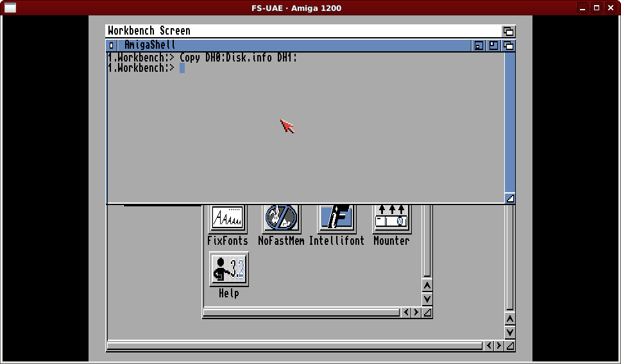Click the Mounter tool icon
Viewport: 621px width, 364px height.
point(391,219)
